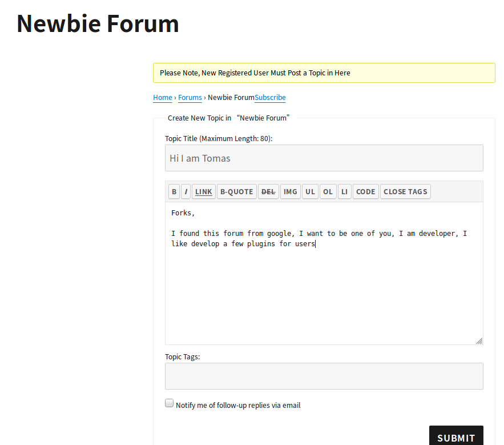Start an unordered list with UL
The height and width of the screenshot is (445, 504).
[x=310, y=191]
